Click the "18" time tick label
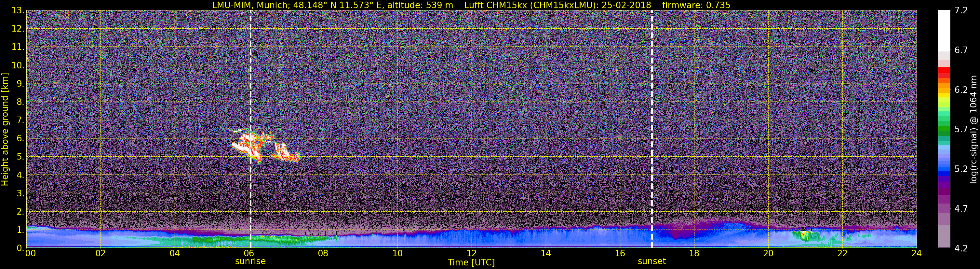The height and width of the screenshot is (269, 980). point(694,253)
